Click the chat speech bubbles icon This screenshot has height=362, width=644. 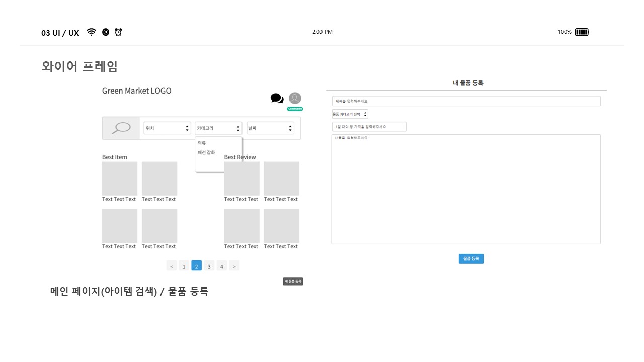click(x=277, y=99)
